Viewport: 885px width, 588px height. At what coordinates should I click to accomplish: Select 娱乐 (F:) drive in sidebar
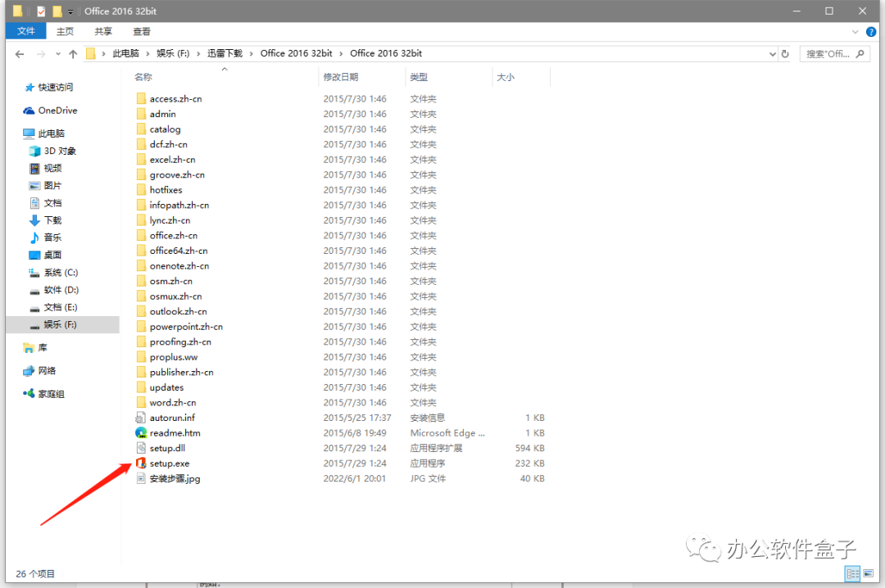click(61, 324)
